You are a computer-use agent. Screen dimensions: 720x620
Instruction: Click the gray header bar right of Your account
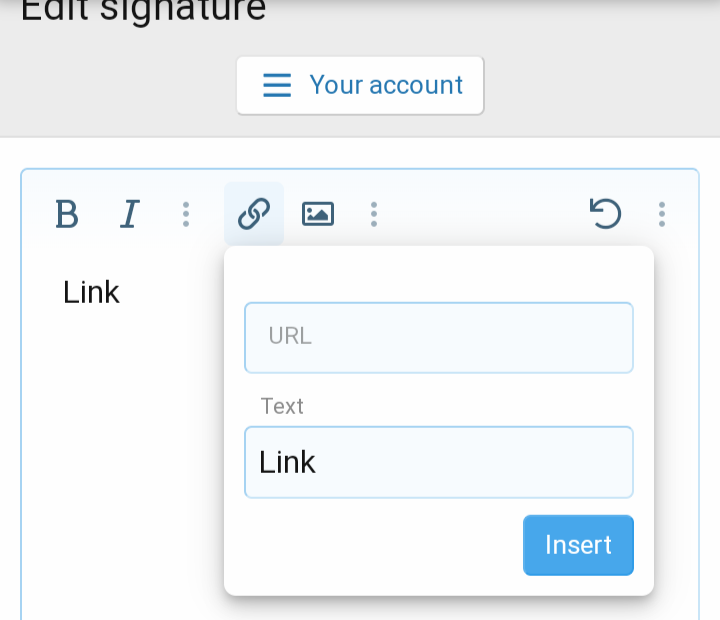point(600,85)
